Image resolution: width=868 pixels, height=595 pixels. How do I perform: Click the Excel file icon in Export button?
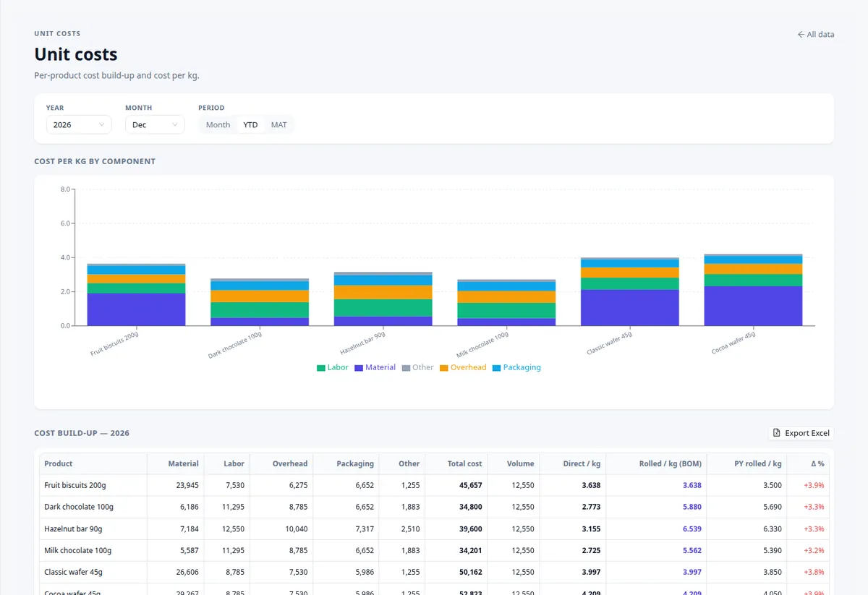pos(777,433)
